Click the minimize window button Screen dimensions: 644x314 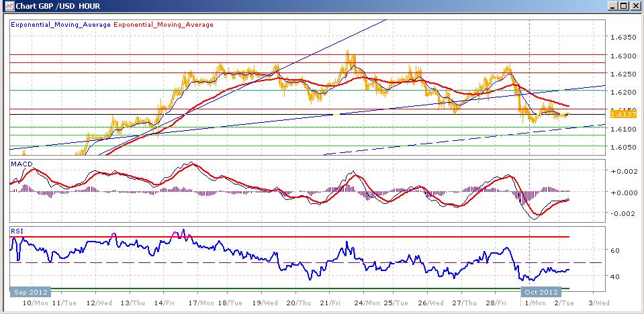click(613, 6)
